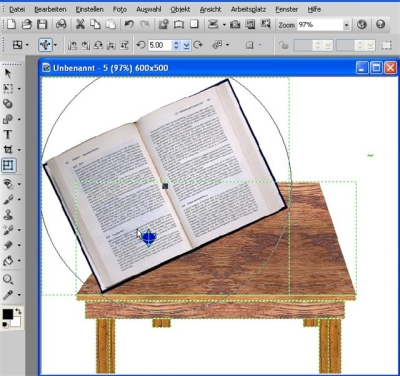Select the Pick arrow tool

point(8,73)
